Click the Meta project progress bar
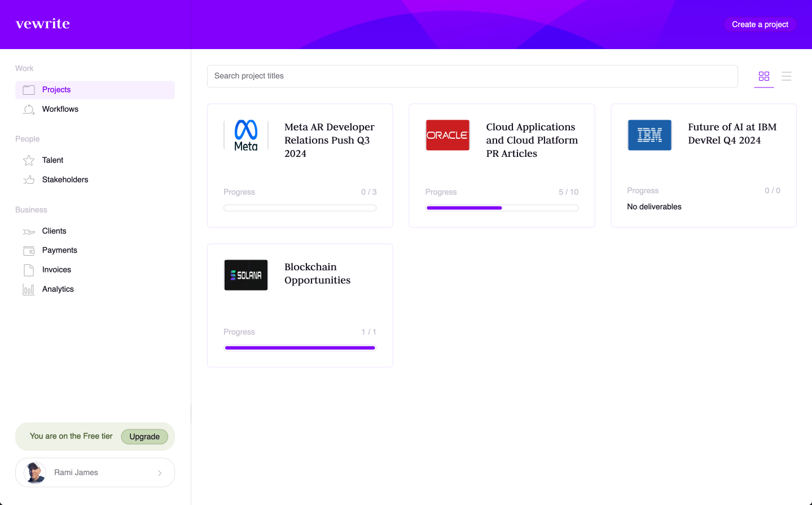Screen dimensions: 812x505 click(x=300, y=208)
